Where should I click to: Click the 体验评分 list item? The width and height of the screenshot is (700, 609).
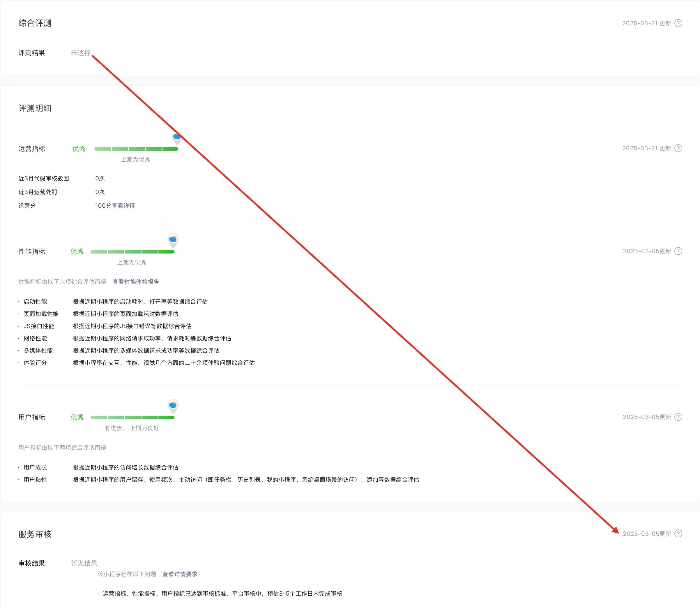click(x=35, y=363)
